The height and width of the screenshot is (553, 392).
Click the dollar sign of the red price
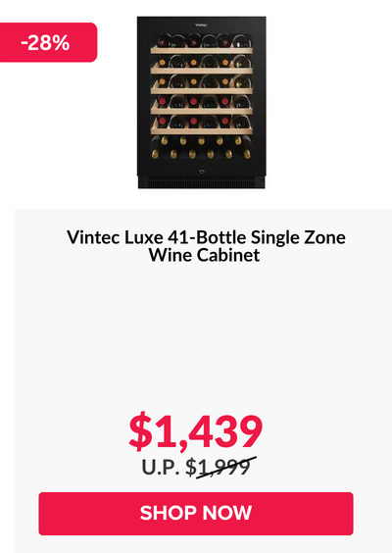click(140, 431)
